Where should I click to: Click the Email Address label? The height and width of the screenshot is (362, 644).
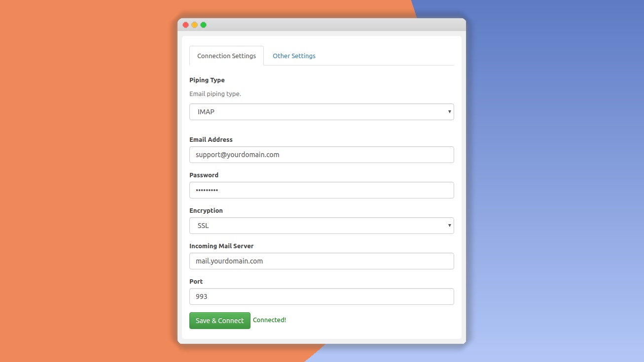click(x=211, y=140)
